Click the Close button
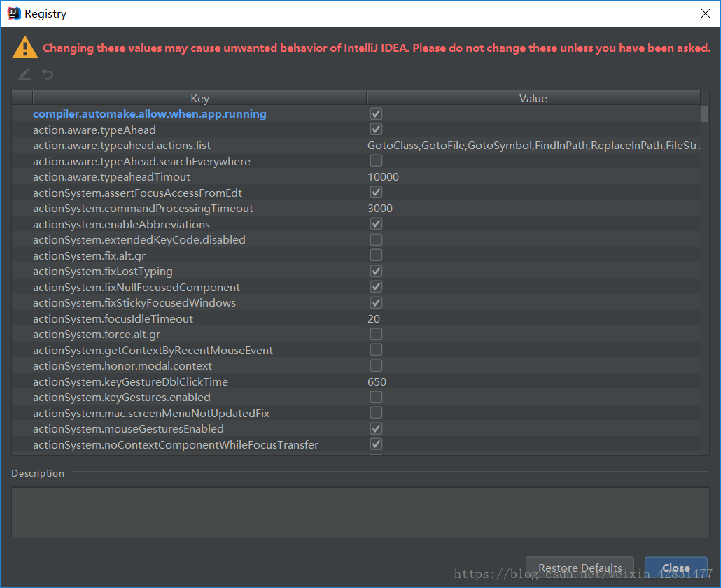 point(675,568)
